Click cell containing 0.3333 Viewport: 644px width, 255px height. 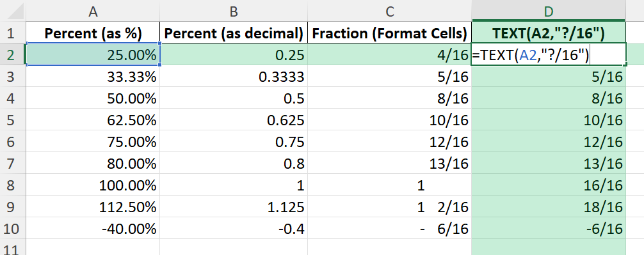(x=234, y=76)
